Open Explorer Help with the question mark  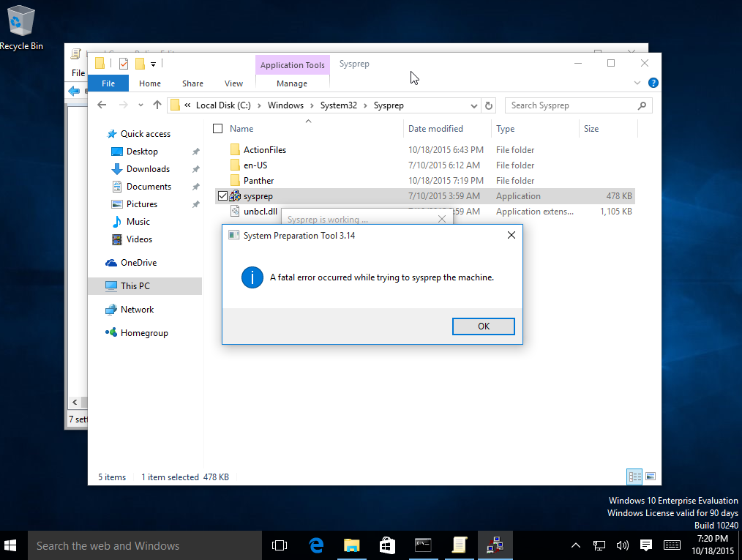pyautogui.click(x=653, y=83)
